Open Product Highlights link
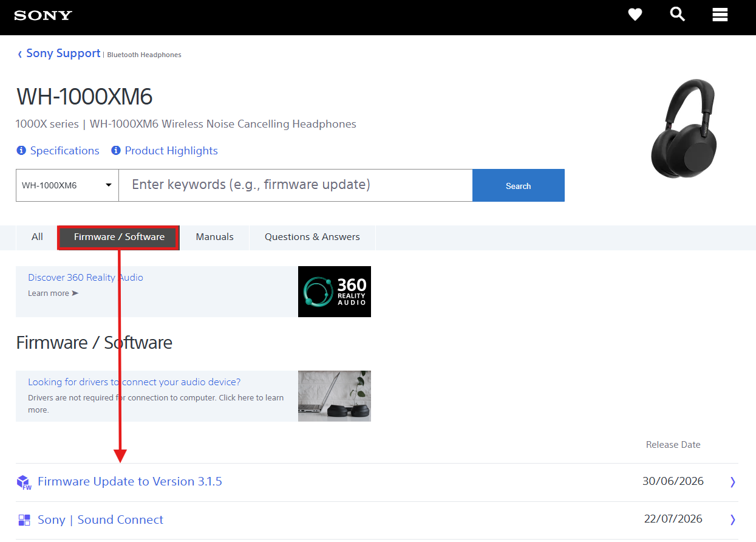756x542 pixels. (x=171, y=151)
